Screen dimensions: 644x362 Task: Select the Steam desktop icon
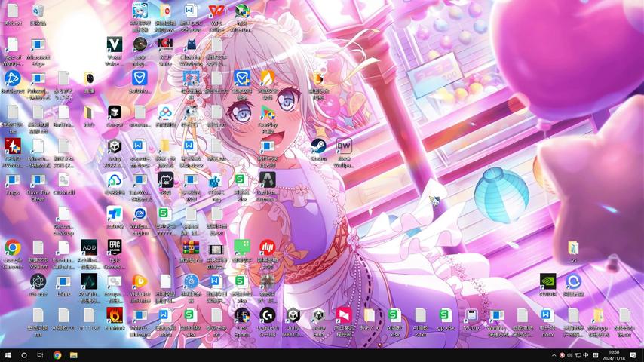(x=318, y=146)
